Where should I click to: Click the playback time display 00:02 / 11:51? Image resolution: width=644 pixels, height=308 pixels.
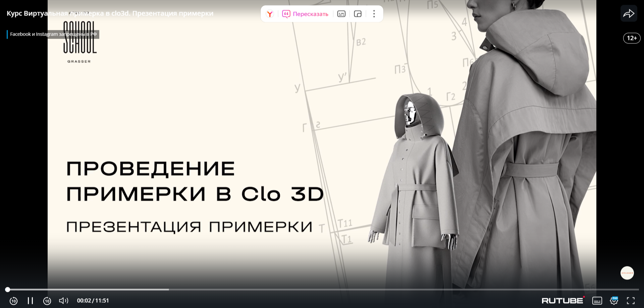tap(93, 301)
